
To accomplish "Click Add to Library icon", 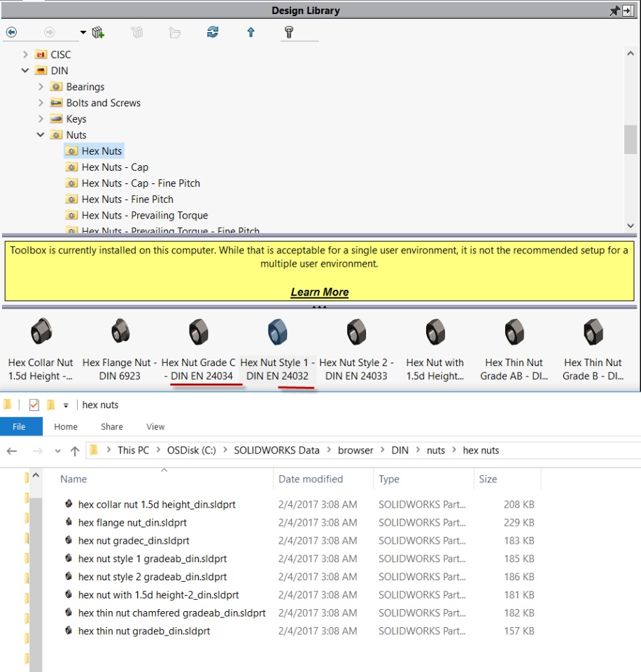I will [x=98, y=32].
